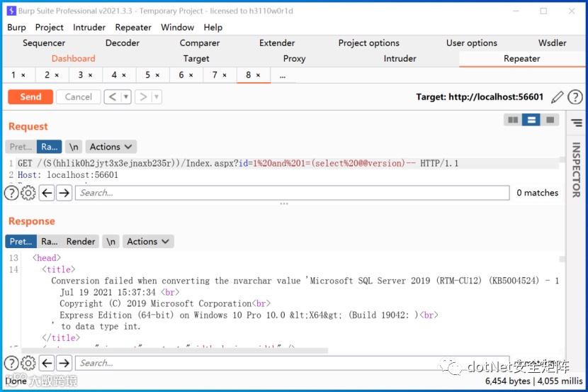
Task: Toggle response newline \n display
Action: (x=111, y=242)
